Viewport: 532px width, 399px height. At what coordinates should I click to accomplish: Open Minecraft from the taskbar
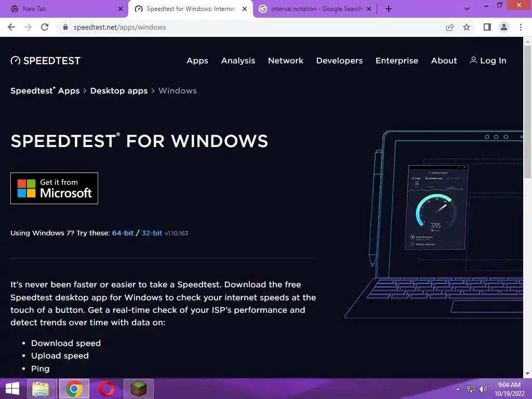tap(138, 389)
